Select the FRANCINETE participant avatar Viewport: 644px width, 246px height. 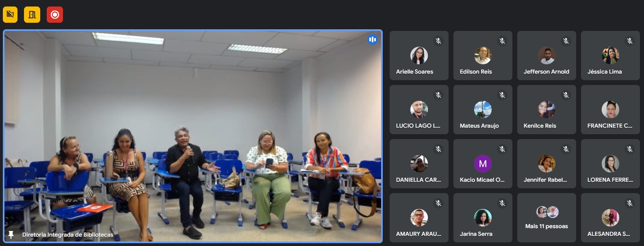(x=610, y=109)
